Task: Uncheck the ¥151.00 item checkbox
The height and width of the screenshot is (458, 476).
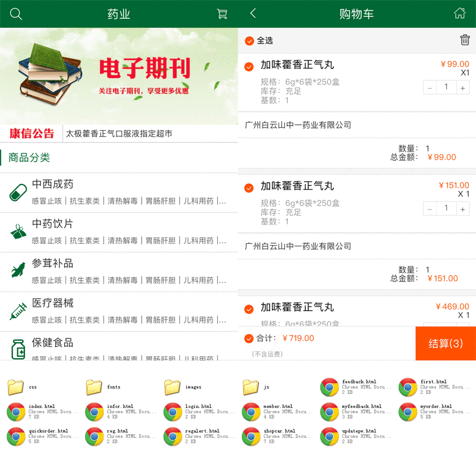Action: tap(249, 188)
